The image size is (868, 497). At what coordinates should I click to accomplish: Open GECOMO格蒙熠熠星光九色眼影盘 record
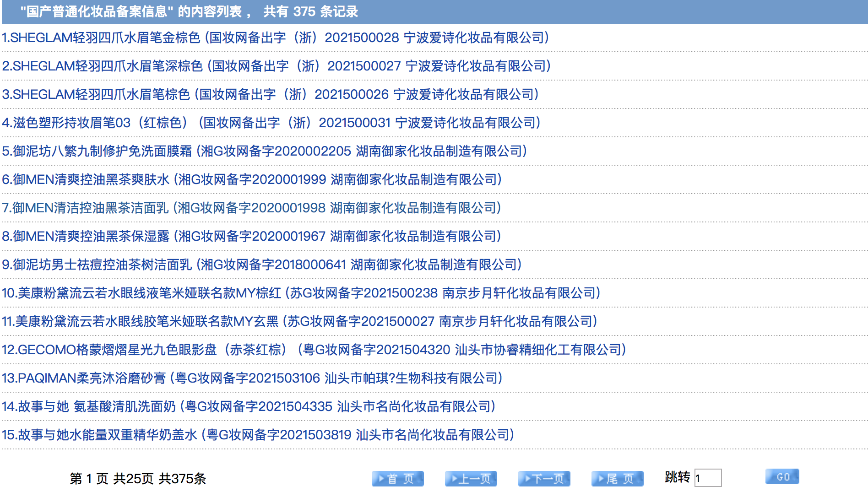click(x=314, y=350)
